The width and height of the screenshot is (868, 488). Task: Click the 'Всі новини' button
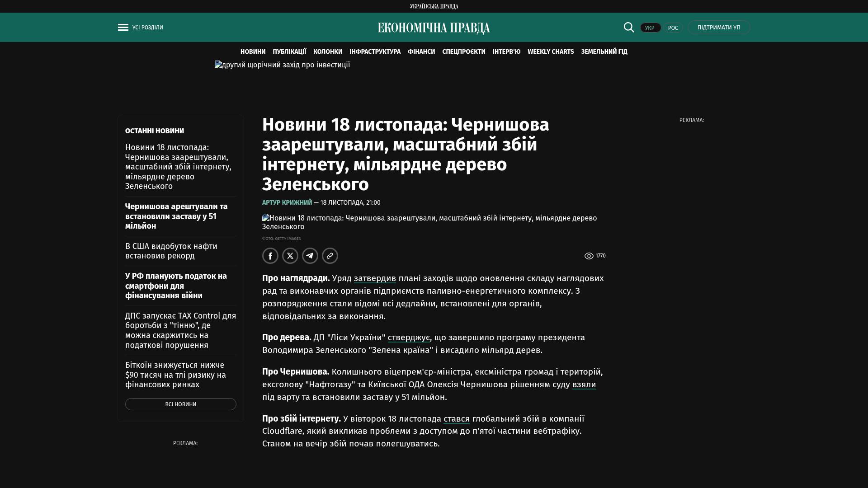click(180, 404)
